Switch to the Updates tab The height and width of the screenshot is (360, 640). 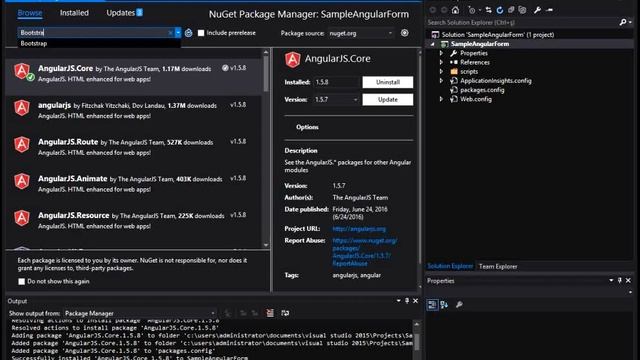[124, 13]
